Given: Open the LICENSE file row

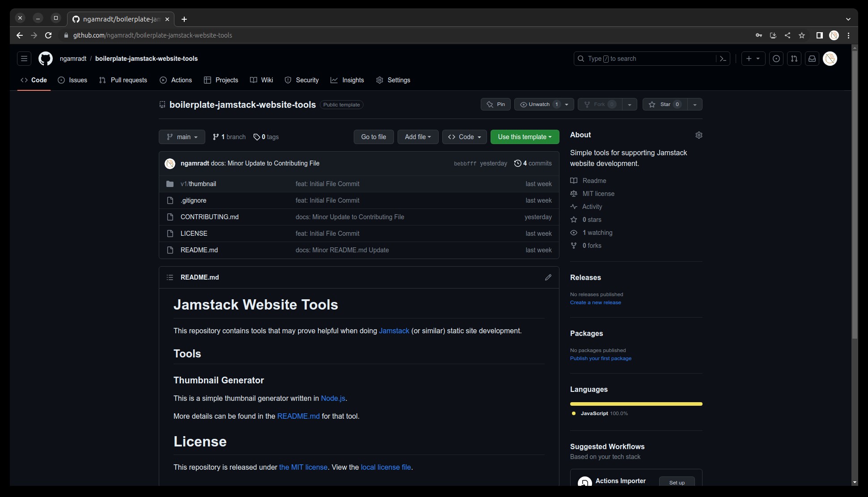Looking at the screenshot, I should (x=359, y=234).
